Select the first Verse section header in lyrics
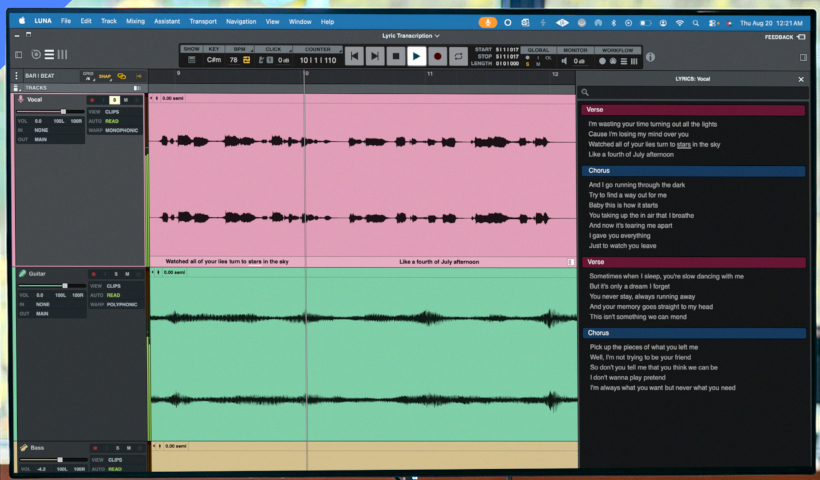The height and width of the screenshot is (480, 820). click(x=693, y=110)
